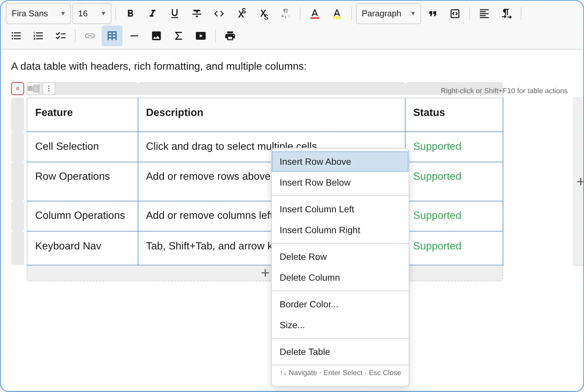Insert a horizontal rule
The height and width of the screenshot is (392, 584).
[134, 36]
